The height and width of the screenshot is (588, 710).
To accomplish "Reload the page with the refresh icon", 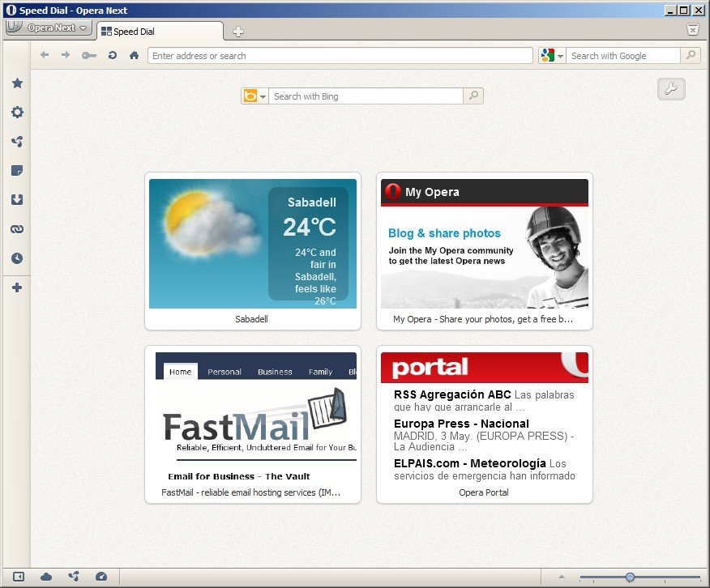I will pyautogui.click(x=112, y=56).
